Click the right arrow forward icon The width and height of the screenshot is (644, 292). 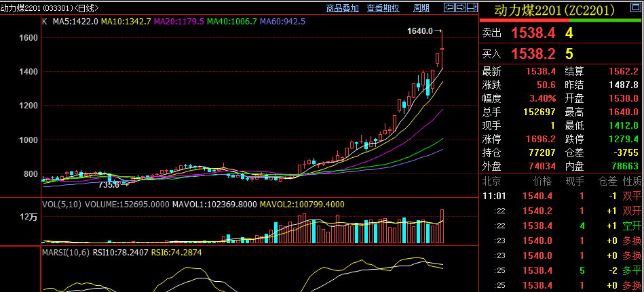[x=461, y=7]
